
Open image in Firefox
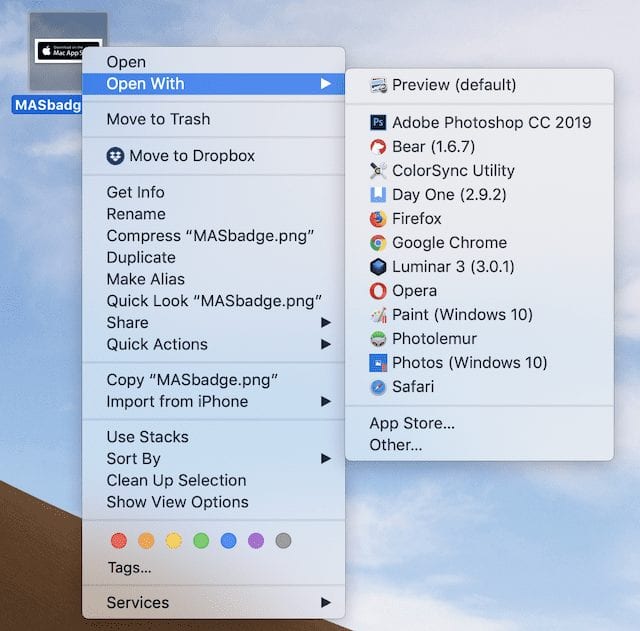[416, 218]
